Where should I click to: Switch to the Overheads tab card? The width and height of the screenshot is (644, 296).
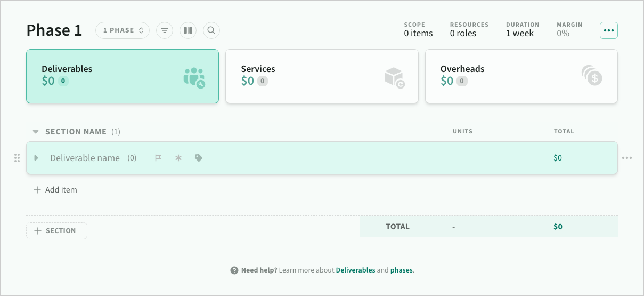521,76
